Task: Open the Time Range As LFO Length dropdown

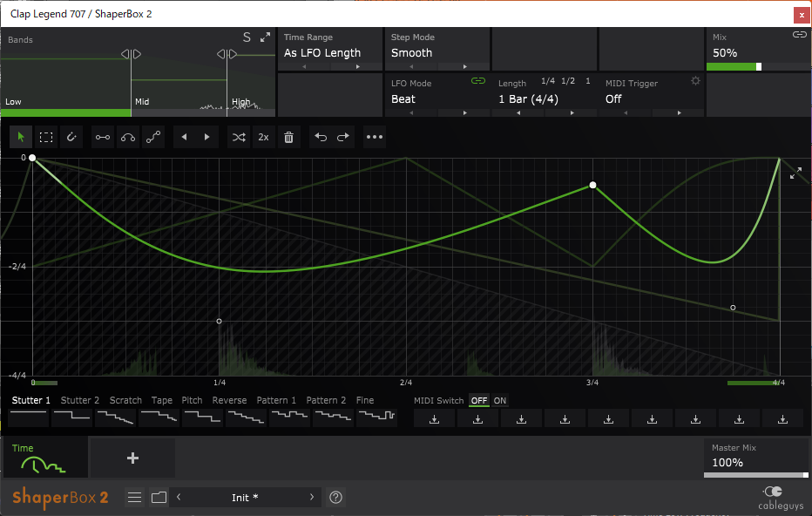Action: coord(322,53)
